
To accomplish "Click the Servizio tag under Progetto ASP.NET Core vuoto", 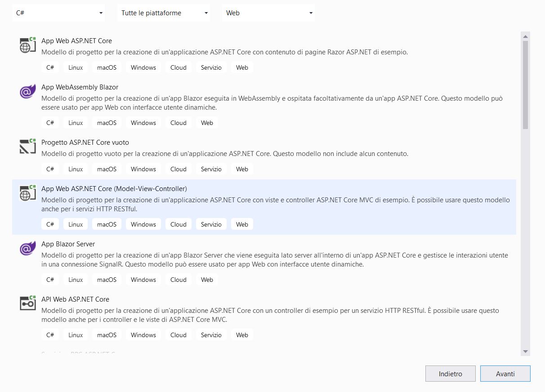I will coord(211,169).
